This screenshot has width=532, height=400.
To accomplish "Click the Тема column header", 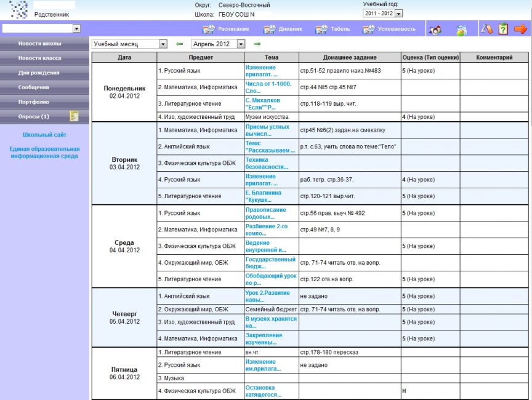I will click(272, 57).
